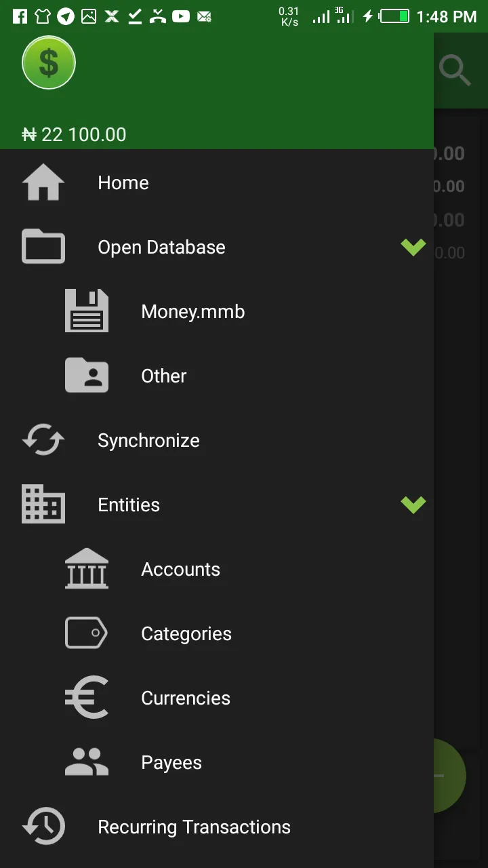Select the Money.mmb database label
The image size is (488, 868).
click(x=192, y=311)
